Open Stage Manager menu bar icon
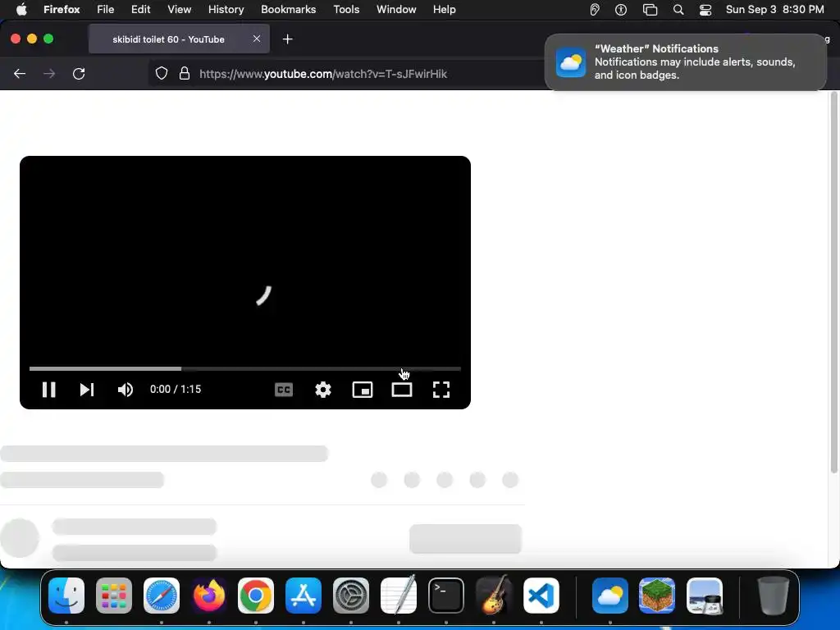Screen dimensions: 840x630 tap(650, 10)
